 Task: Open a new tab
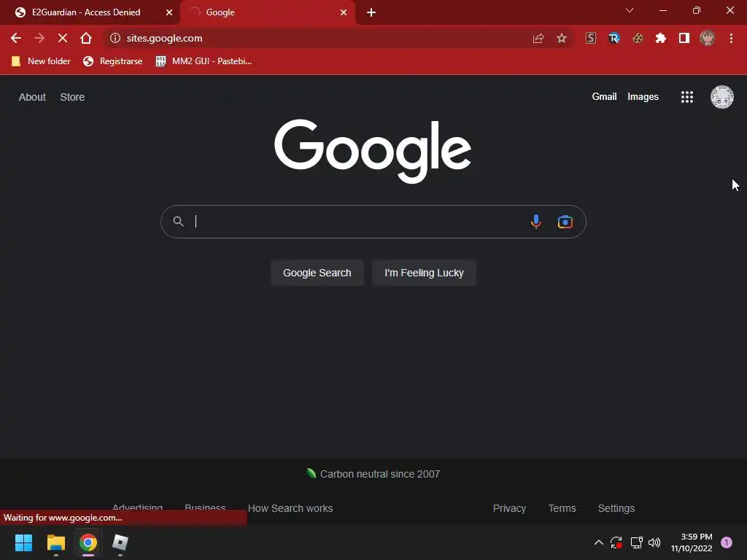tap(371, 12)
